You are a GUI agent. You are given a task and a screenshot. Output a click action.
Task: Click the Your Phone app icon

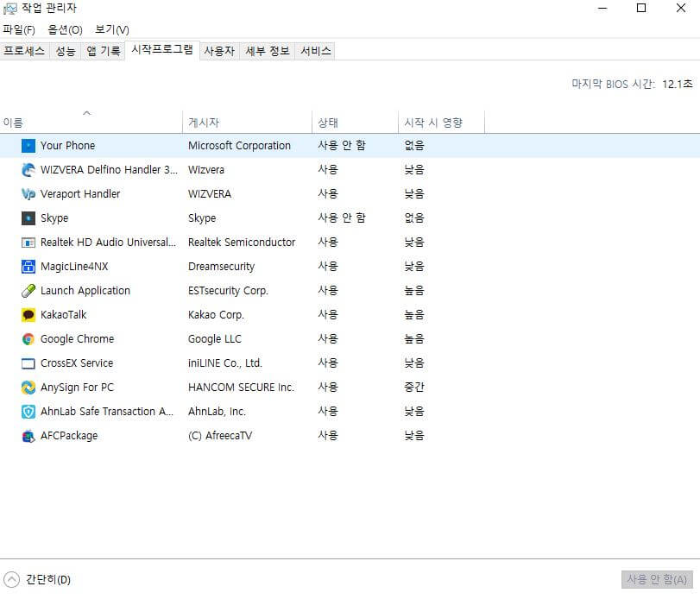(28, 146)
